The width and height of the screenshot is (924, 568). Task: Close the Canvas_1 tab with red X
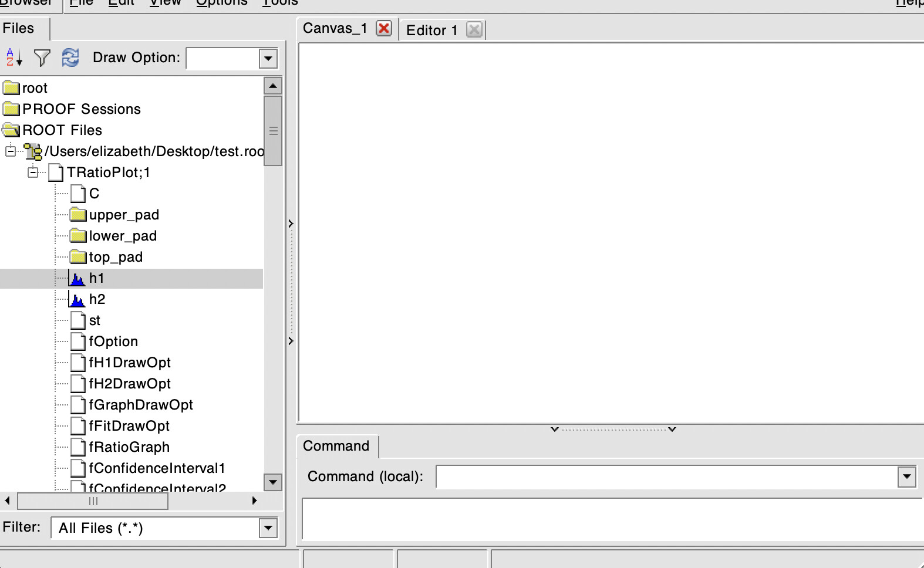[384, 29]
